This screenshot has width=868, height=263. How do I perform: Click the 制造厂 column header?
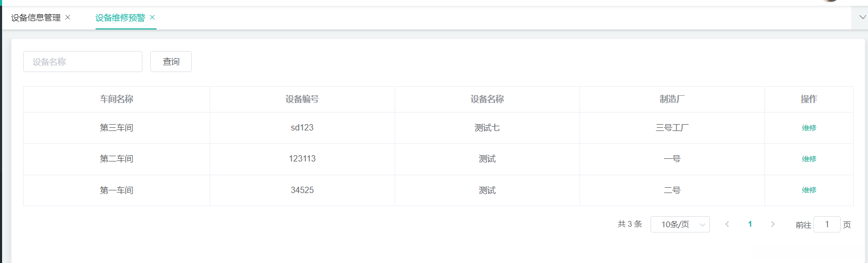click(x=672, y=99)
